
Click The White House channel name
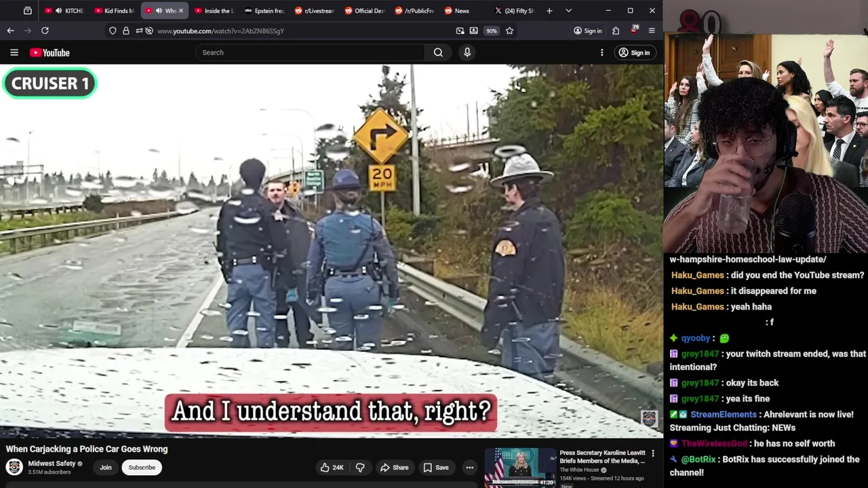580,470
